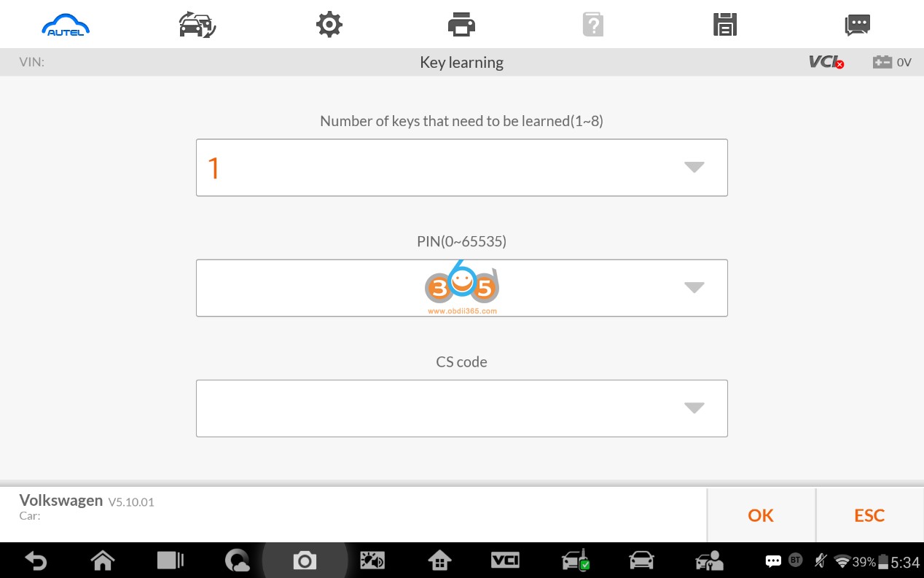Open the Autel cloud home icon
This screenshot has height=578, width=924.
pos(66,26)
